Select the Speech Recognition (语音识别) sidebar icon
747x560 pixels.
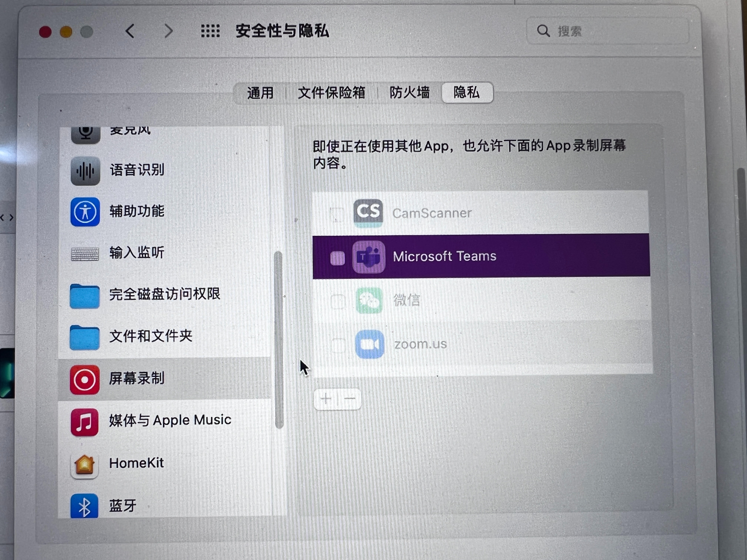click(85, 171)
